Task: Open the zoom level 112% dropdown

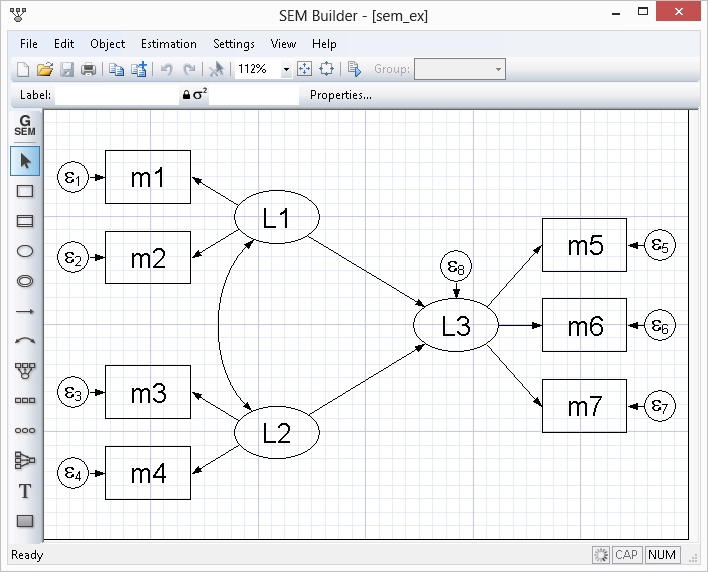Action: coord(286,69)
